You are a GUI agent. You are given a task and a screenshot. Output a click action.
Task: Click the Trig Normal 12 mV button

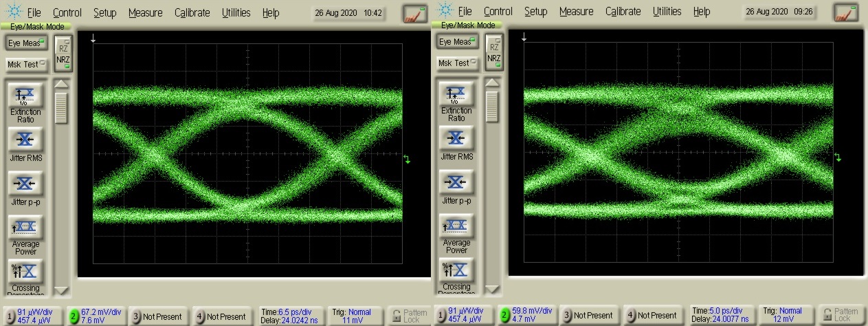(x=781, y=315)
